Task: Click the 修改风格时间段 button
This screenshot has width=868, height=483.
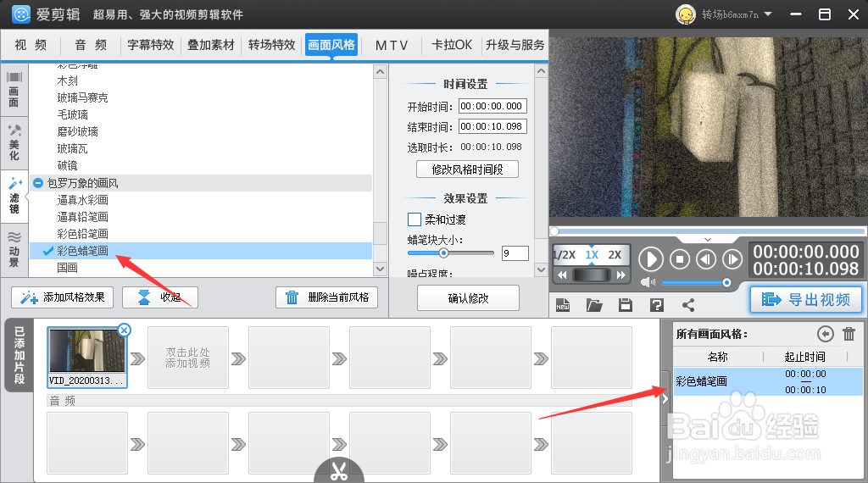Action: 467,169
